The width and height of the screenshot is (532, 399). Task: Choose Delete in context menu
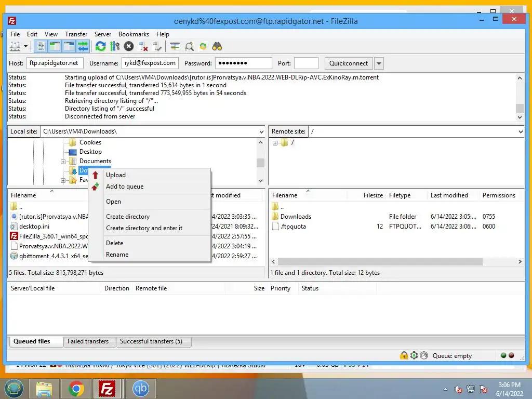coord(150,243)
